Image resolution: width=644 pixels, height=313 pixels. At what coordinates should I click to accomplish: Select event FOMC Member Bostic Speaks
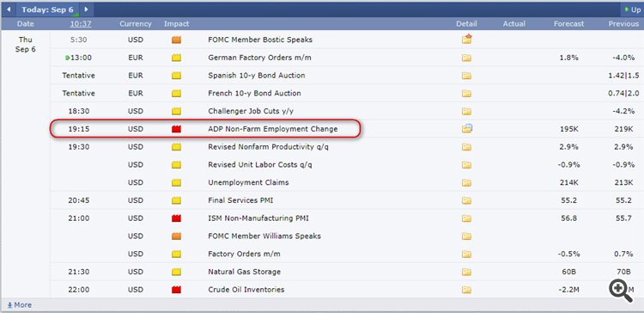[260, 40]
